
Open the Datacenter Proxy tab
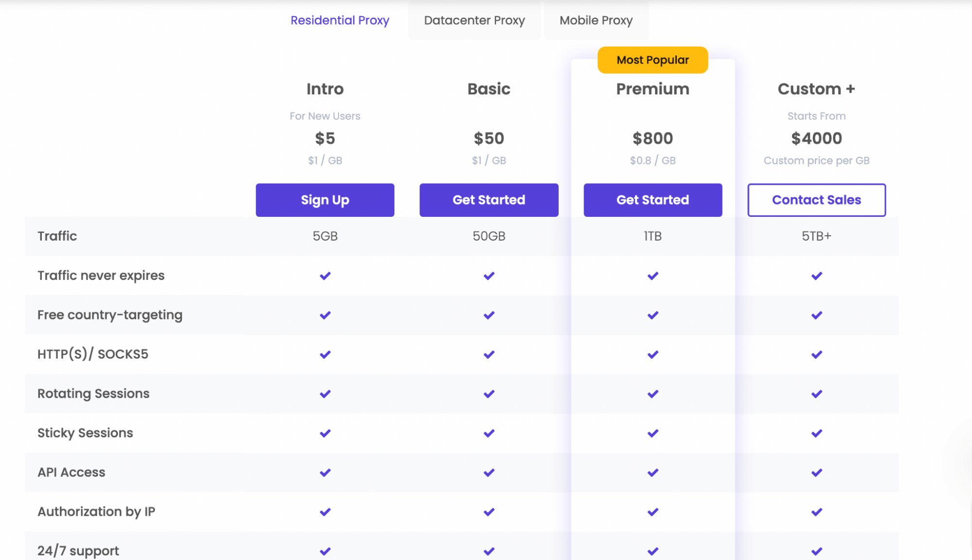pyautogui.click(x=474, y=20)
